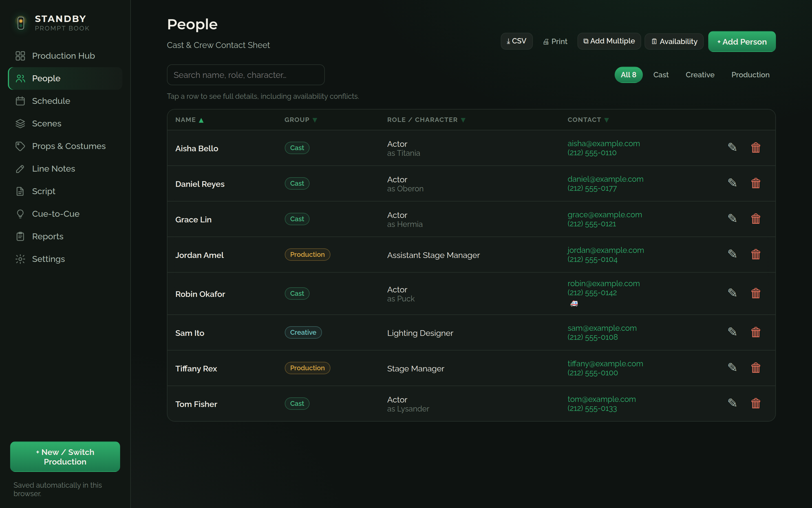Open tiffany@example.com email link
Viewport: 812px width, 508px height.
pos(605,364)
